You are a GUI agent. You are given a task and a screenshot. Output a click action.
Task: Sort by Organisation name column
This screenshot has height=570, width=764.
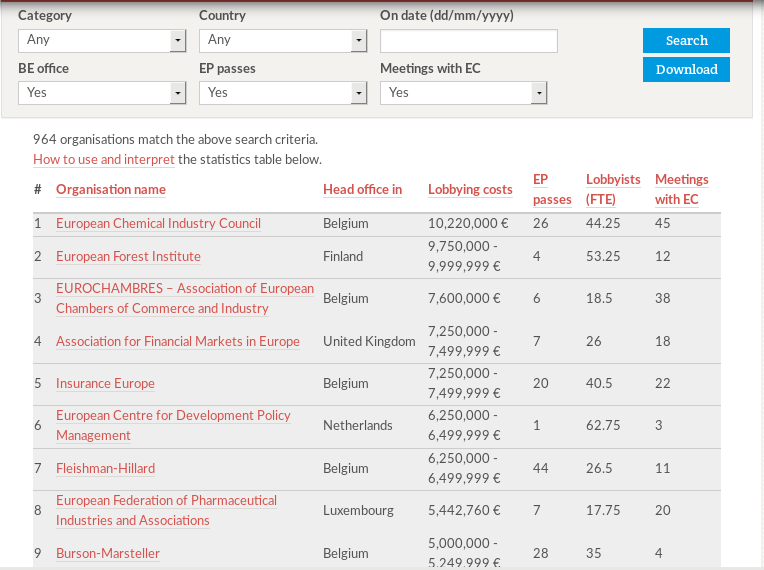pyautogui.click(x=111, y=189)
